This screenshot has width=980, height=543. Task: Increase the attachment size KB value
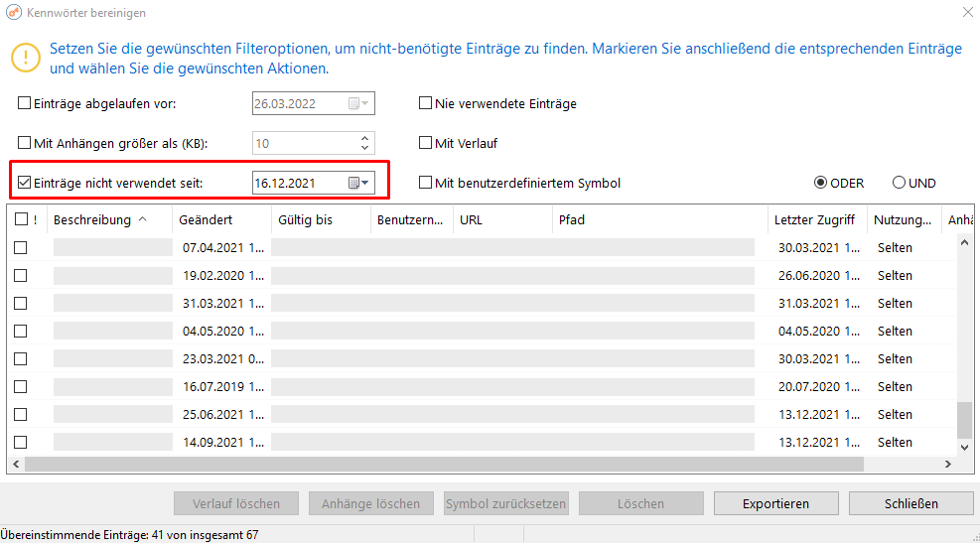(365, 138)
